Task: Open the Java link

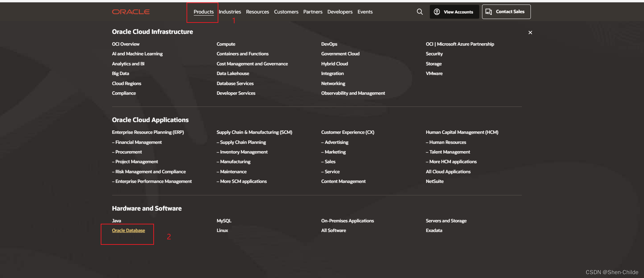Action: click(x=117, y=221)
